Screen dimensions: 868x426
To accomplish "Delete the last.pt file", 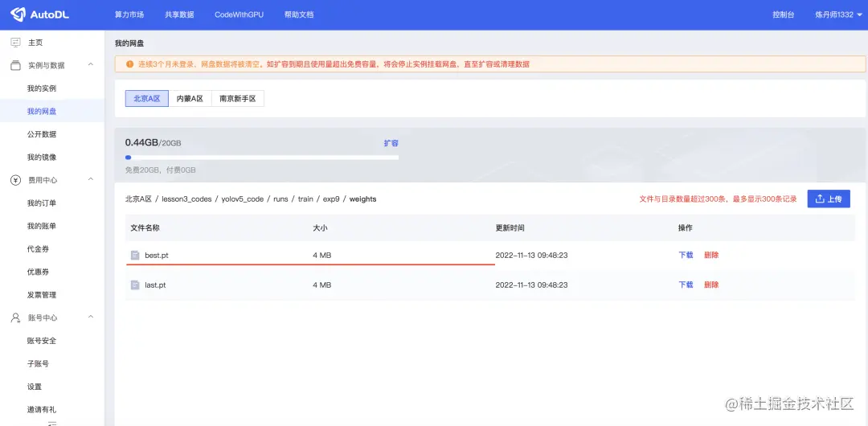I will click(x=711, y=285).
